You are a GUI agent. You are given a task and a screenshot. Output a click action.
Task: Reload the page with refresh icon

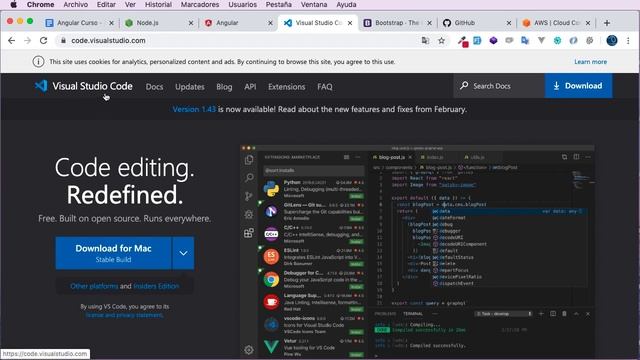point(43,40)
